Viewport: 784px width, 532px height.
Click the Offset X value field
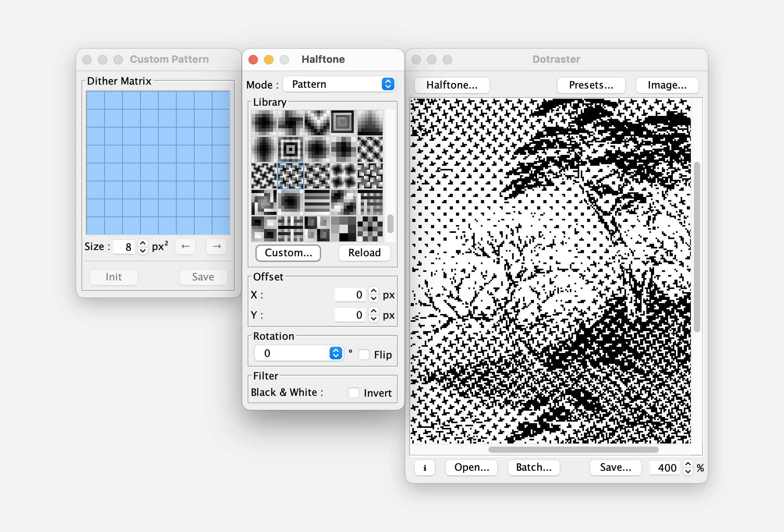click(349, 295)
